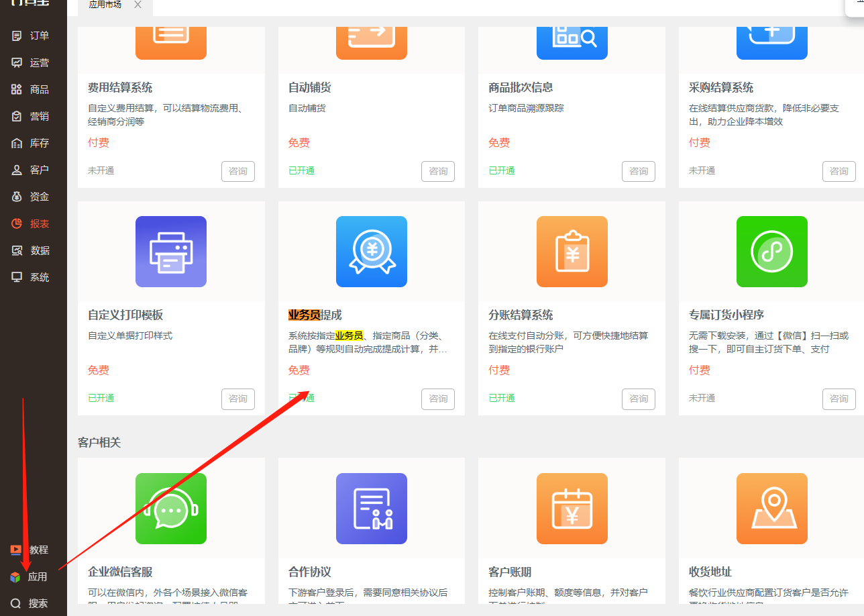Select the 商品 sidebar item

click(31, 89)
